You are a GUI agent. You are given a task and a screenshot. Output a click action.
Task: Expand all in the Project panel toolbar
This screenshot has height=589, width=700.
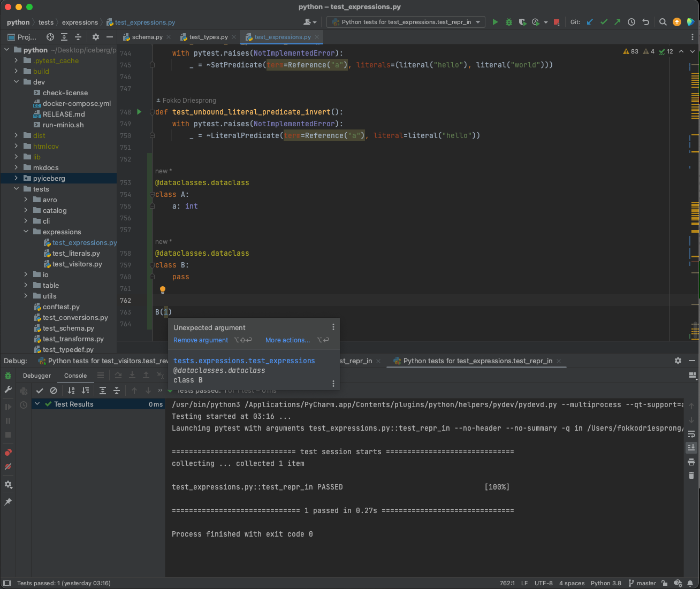[64, 37]
